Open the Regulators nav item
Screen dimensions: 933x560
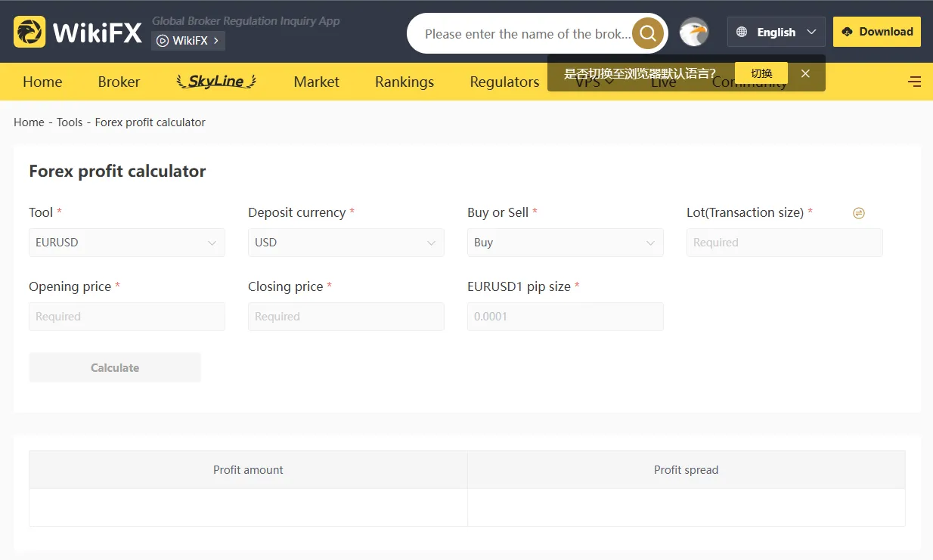pyautogui.click(x=504, y=82)
